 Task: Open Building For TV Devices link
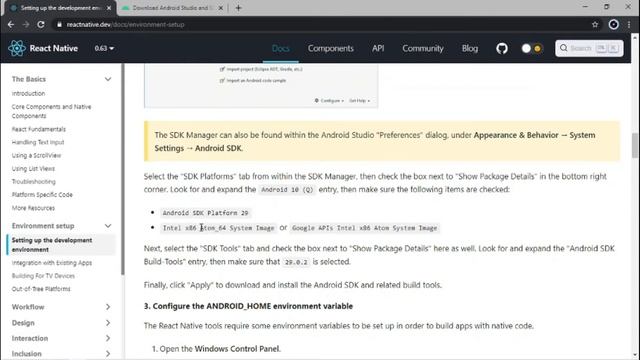(43, 276)
